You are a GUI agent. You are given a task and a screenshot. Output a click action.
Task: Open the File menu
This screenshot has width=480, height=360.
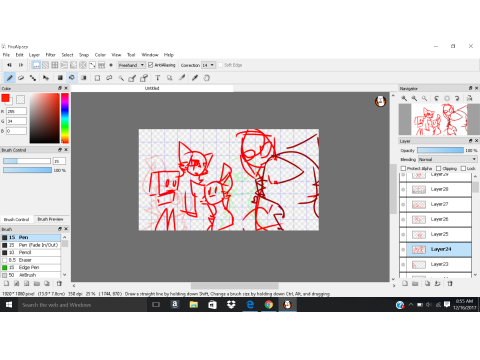tap(6, 55)
